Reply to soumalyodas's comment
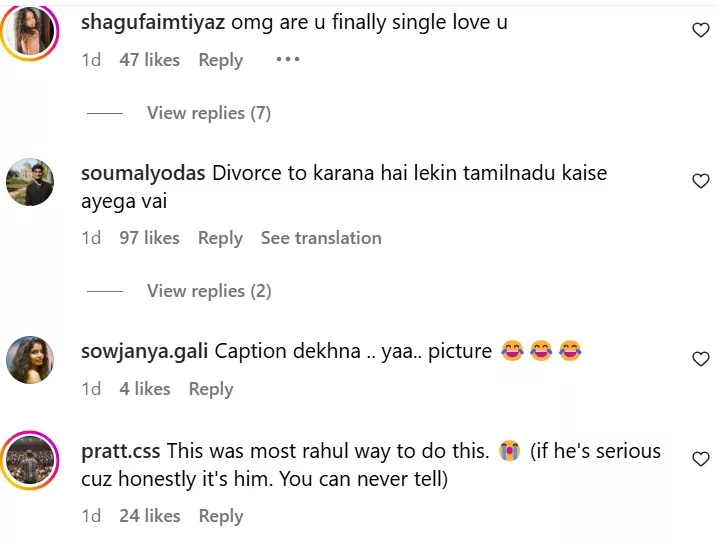 click(x=220, y=238)
